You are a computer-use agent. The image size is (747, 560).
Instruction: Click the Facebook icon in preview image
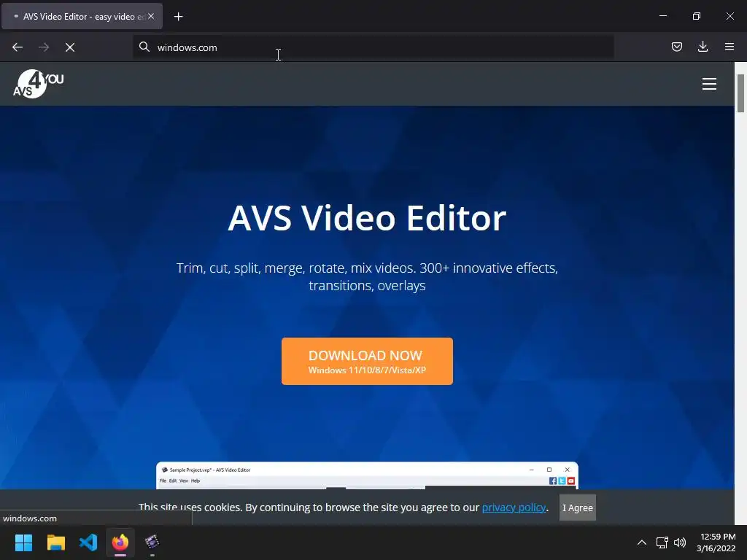(553, 481)
